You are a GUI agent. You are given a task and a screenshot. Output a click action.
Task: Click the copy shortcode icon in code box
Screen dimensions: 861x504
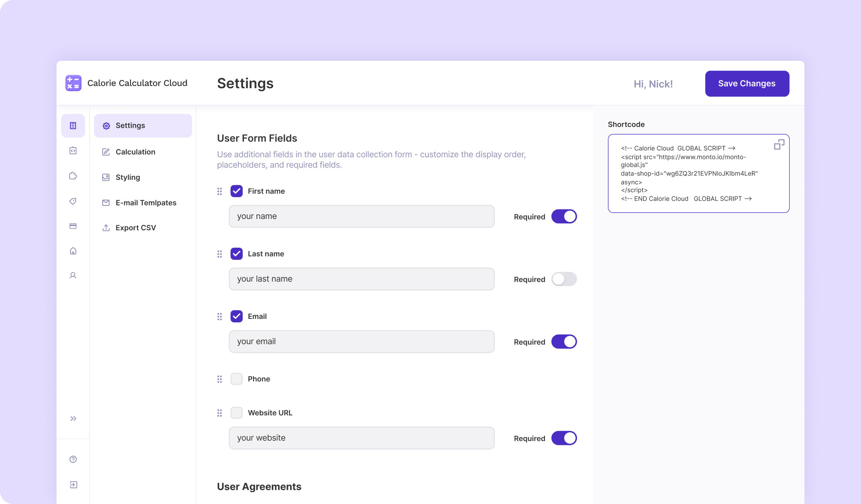pyautogui.click(x=779, y=145)
